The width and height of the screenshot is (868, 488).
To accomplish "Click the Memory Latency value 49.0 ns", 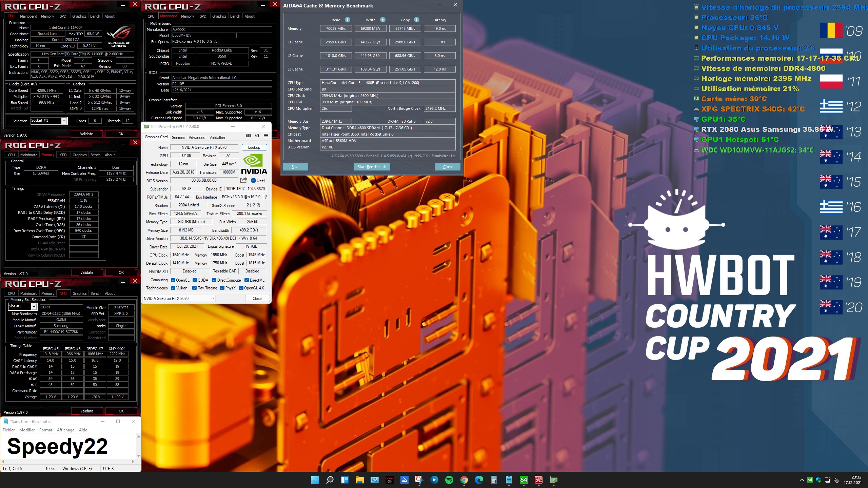I will click(439, 28).
